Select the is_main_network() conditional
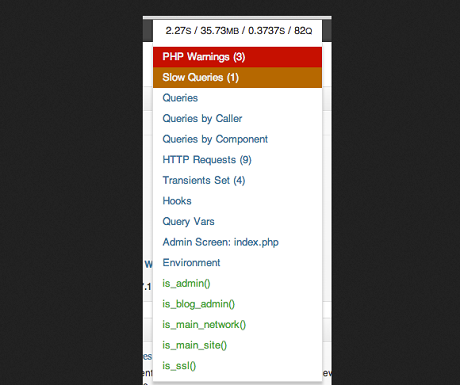 pyautogui.click(x=237, y=325)
